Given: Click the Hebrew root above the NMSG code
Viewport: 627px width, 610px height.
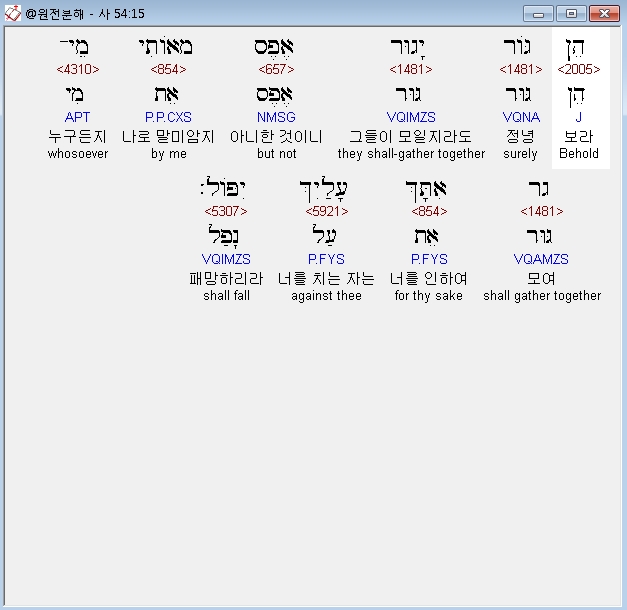Looking at the screenshot, I should tap(274, 95).
